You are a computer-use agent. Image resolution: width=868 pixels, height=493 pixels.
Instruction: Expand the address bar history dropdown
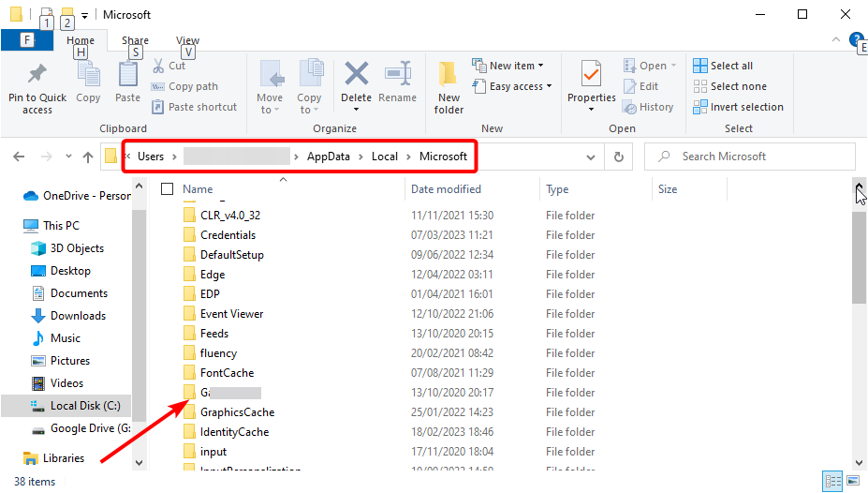(x=591, y=157)
